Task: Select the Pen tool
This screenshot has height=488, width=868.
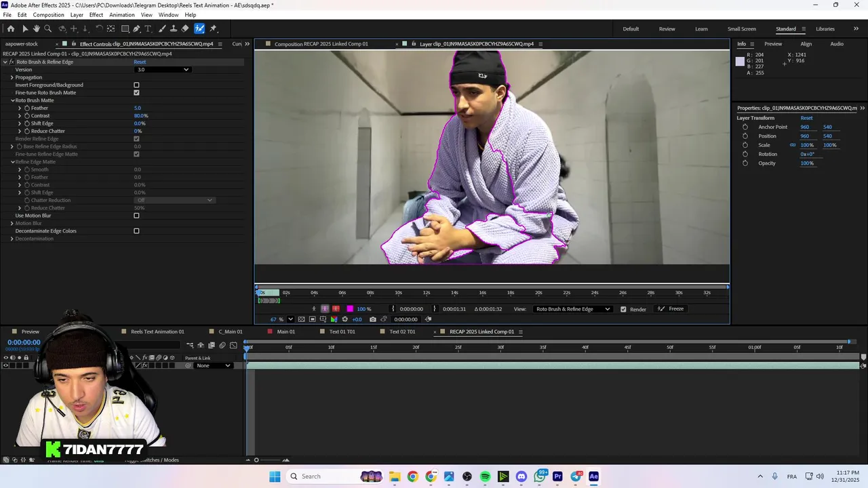Action: 137,28
